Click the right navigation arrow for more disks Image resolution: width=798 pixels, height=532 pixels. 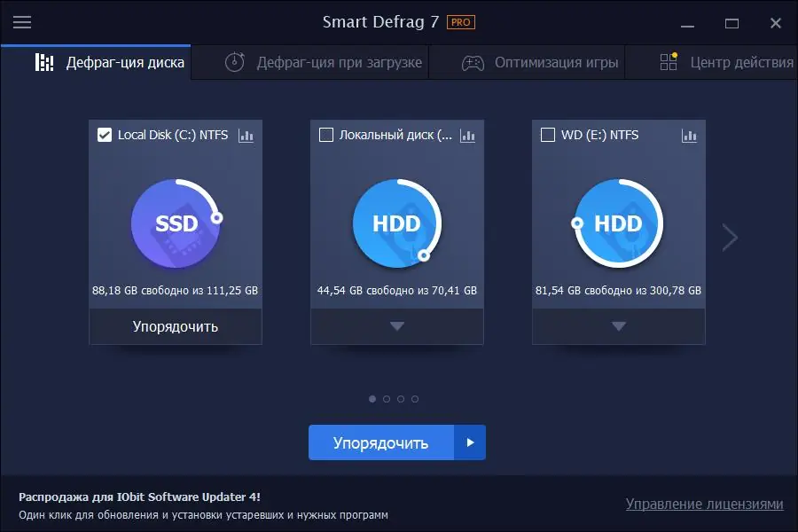click(729, 238)
